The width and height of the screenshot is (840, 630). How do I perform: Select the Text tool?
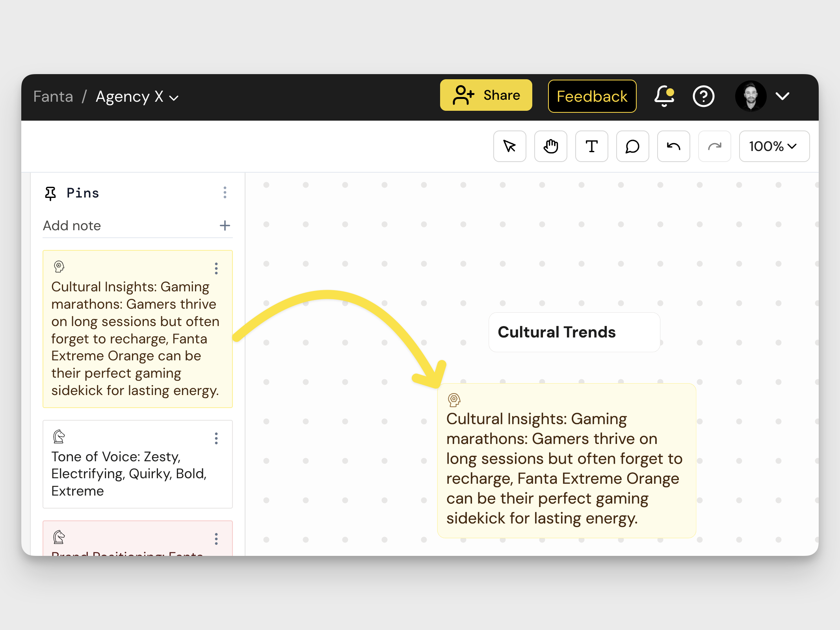tap(591, 146)
